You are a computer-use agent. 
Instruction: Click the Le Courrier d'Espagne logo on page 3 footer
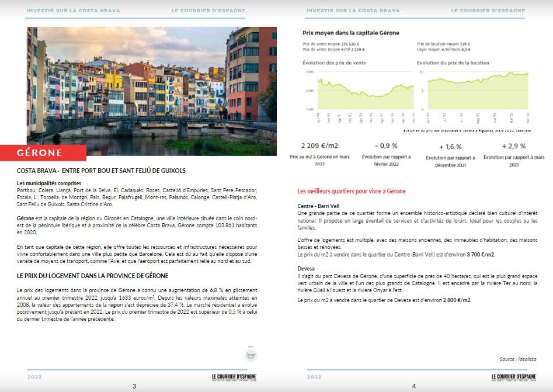[x=234, y=377]
